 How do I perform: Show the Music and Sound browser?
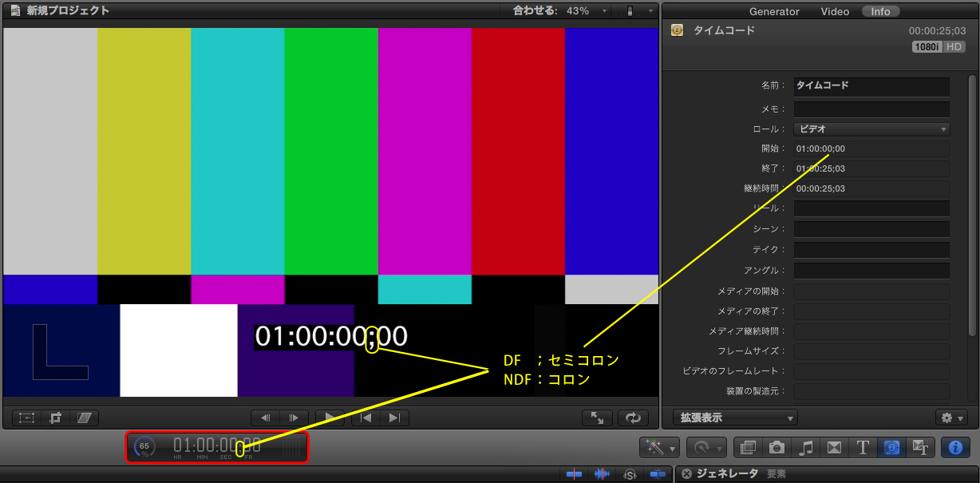(x=806, y=448)
